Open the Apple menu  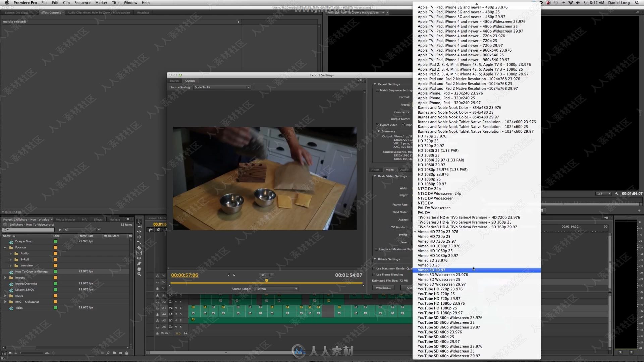coord(6,3)
